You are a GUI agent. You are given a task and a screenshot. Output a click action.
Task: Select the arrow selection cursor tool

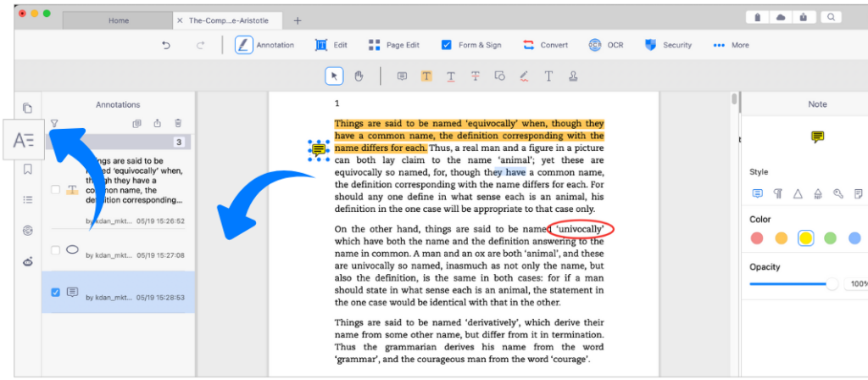pos(334,76)
